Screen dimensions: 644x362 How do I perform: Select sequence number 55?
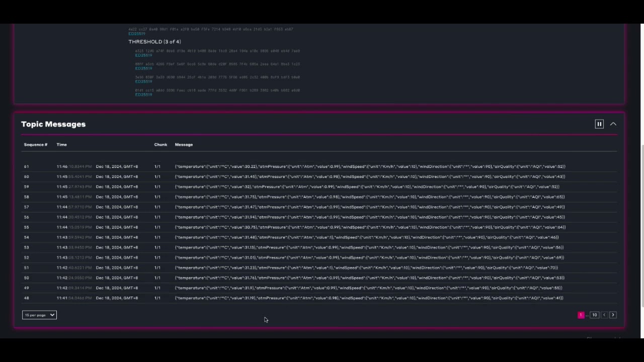(x=26, y=227)
